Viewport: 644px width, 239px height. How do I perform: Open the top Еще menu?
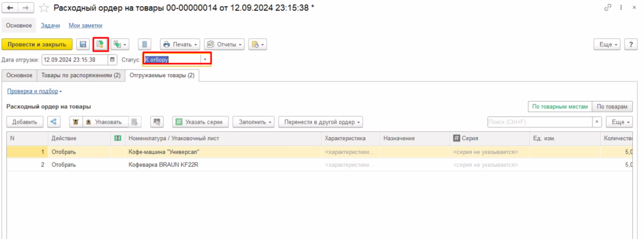coord(607,44)
